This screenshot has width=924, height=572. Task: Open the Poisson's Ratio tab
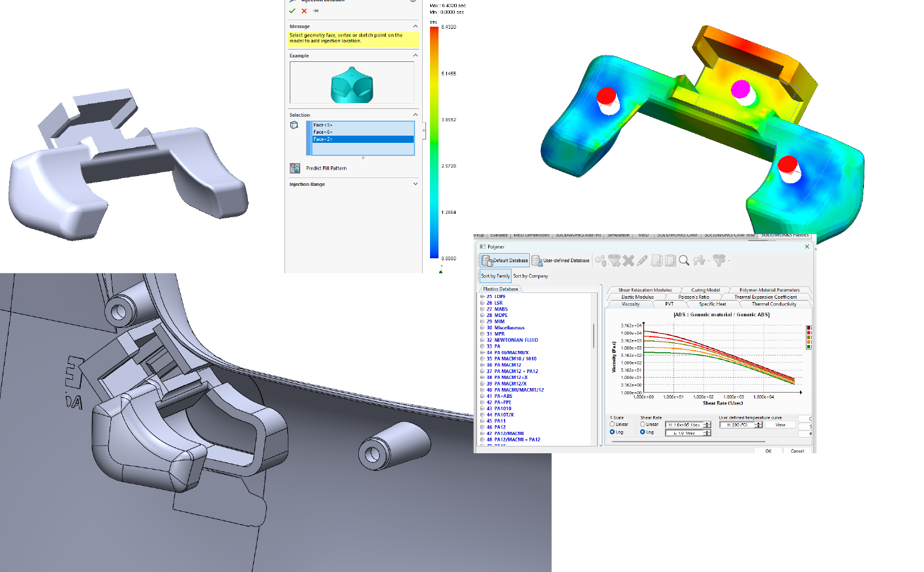(x=694, y=297)
